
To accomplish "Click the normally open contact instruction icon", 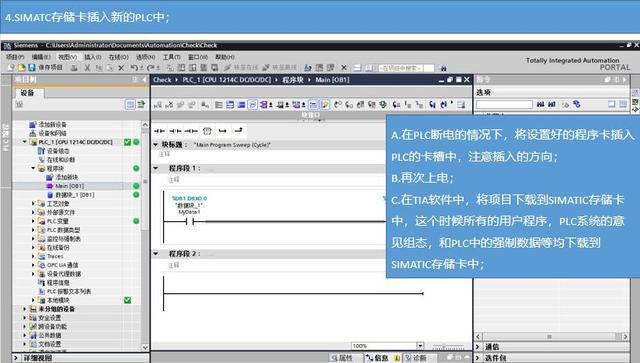I will [159, 131].
